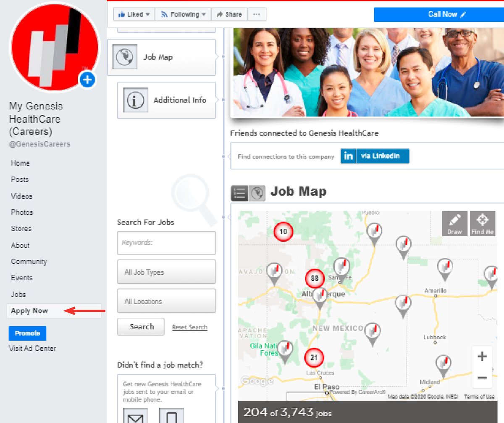The height and width of the screenshot is (423, 504).
Task: Click the Reset Search link
Action: click(x=190, y=327)
